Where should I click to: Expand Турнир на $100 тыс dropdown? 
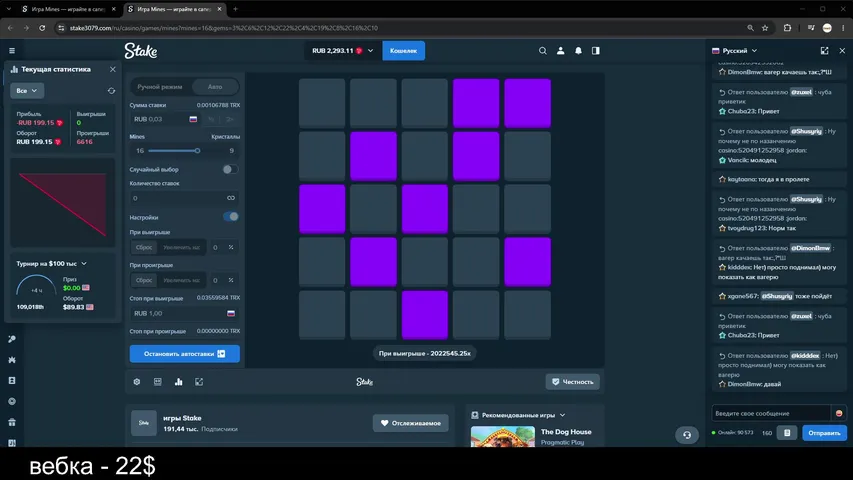[51, 264]
